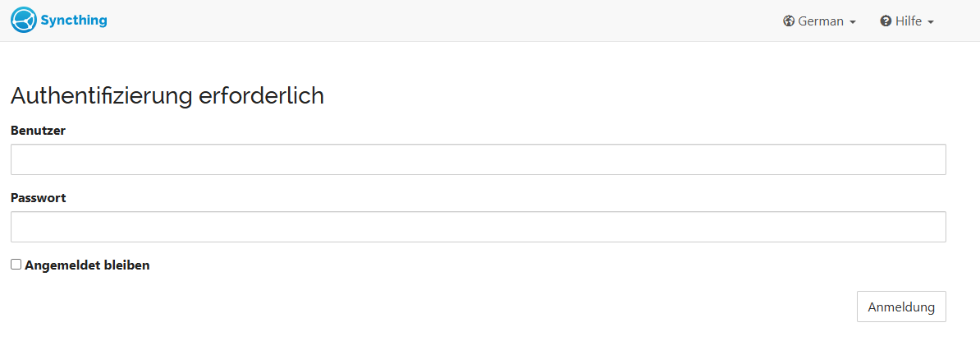The height and width of the screenshot is (355, 980).
Task: Enable the Angemeldet bleiben checkbox
Action: 16,265
